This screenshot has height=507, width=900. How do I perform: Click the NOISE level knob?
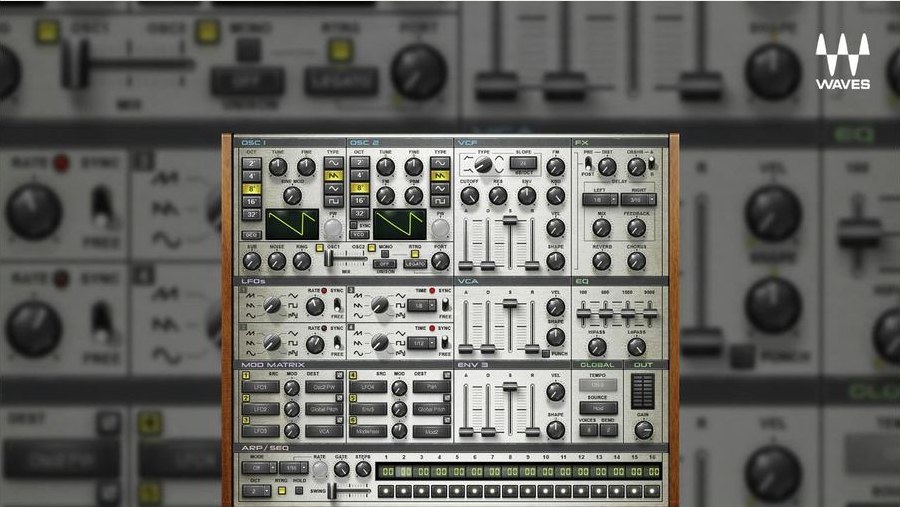(277, 261)
